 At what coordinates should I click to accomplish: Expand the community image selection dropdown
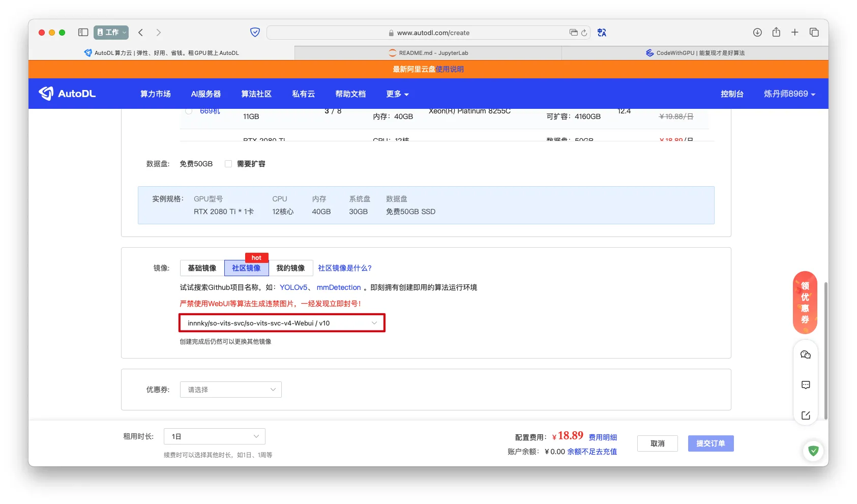282,323
